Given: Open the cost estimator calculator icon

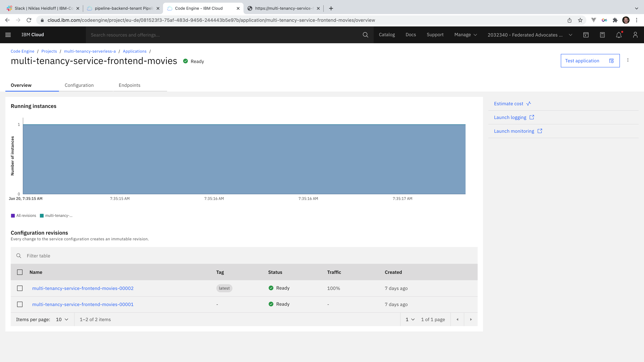Looking at the screenshot, I should tap(602, 35).
